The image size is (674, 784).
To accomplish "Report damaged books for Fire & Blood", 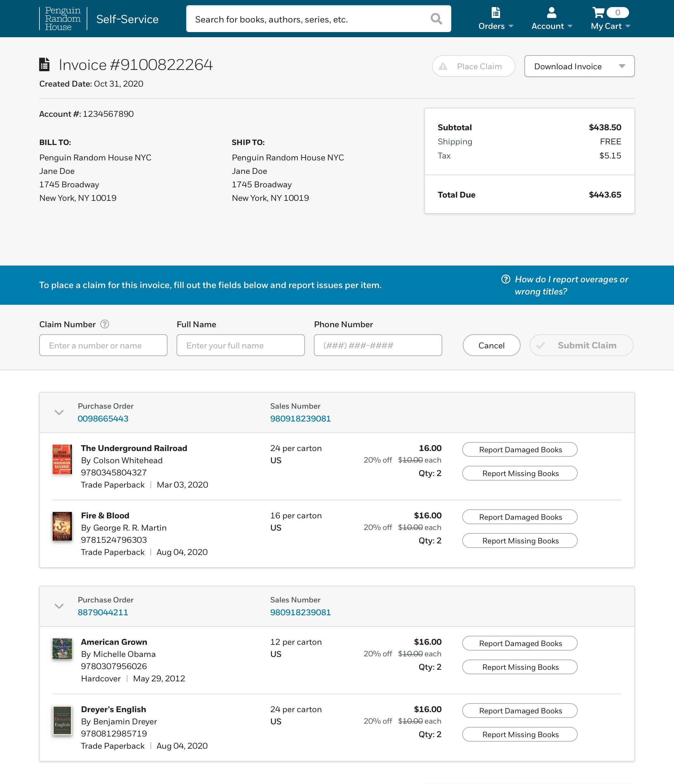I will [520, 517].
